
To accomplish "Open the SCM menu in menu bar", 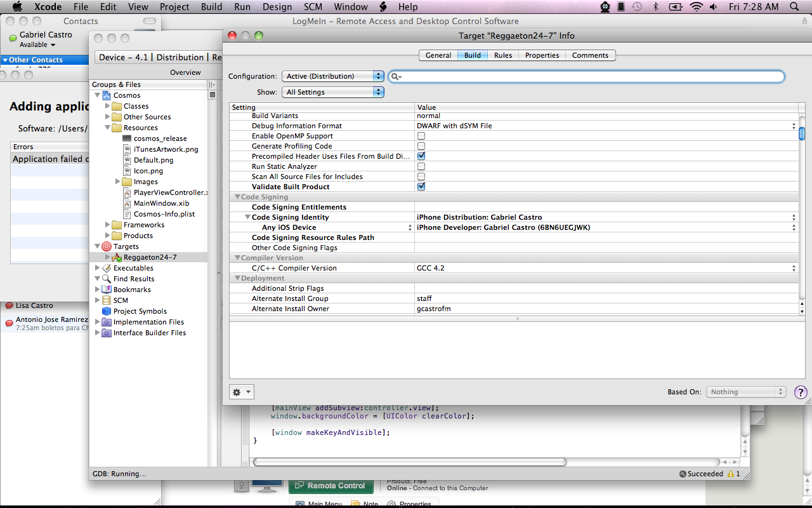I will (x=313, y=7).
